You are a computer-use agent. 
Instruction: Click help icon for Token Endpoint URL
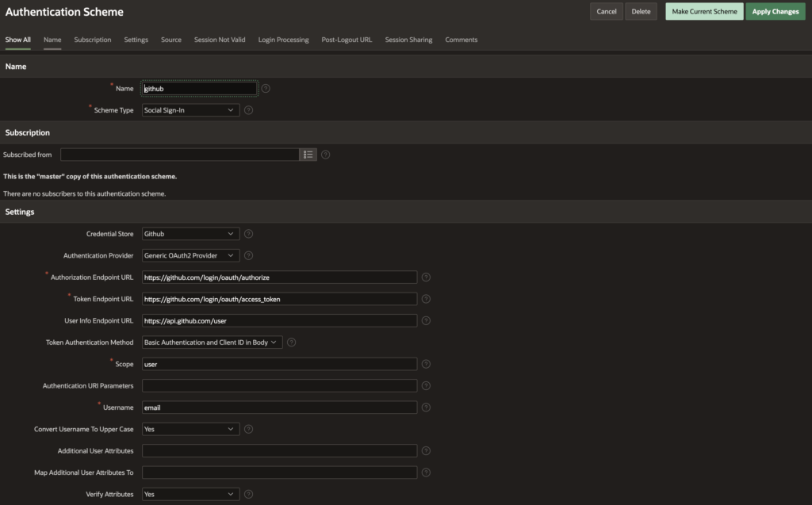pyautogui.click(x=426, y=299)
